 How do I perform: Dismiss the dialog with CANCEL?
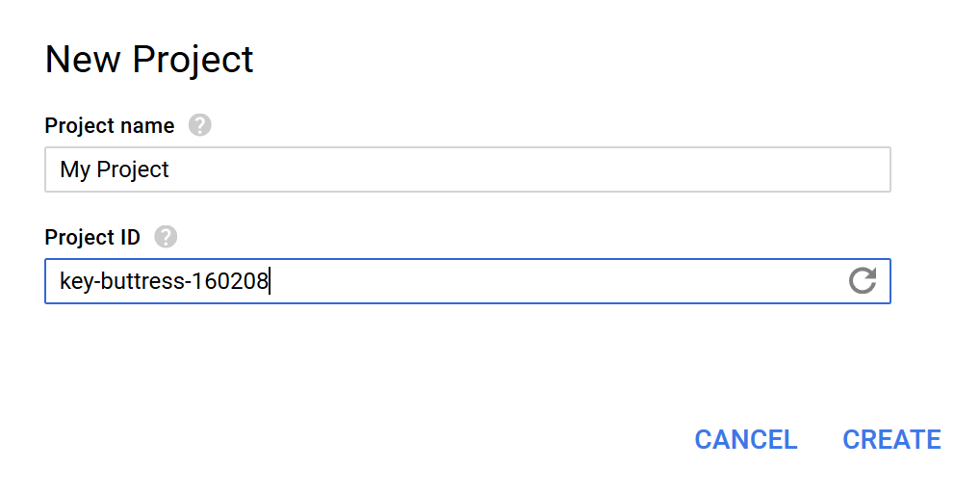pyautogui.click(x=746, y=440)
